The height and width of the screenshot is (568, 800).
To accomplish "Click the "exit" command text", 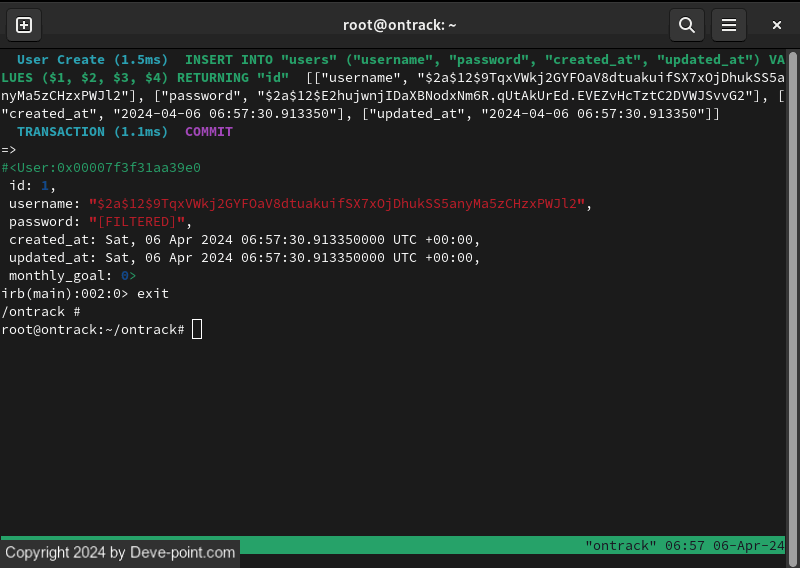I will click(153, 294).
